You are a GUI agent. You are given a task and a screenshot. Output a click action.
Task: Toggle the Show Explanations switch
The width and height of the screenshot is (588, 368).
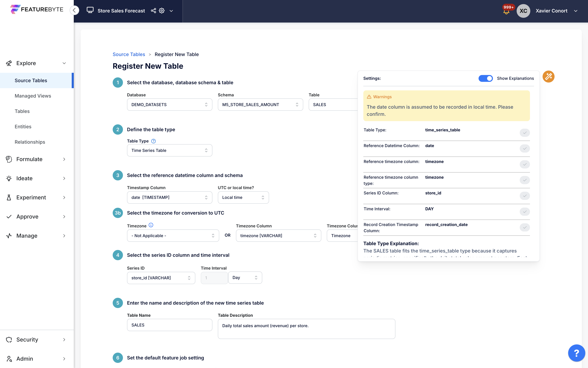coord(485,78)
